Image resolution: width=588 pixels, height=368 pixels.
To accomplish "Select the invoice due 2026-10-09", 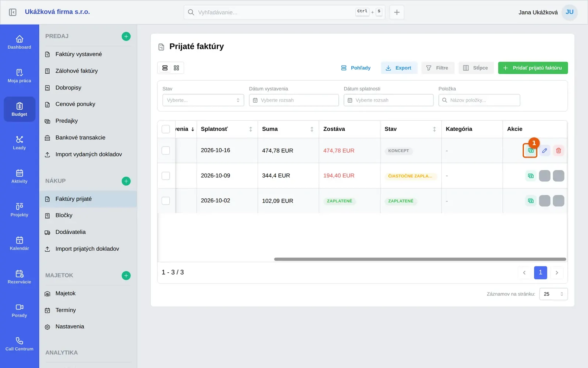I will pos(166,176).
